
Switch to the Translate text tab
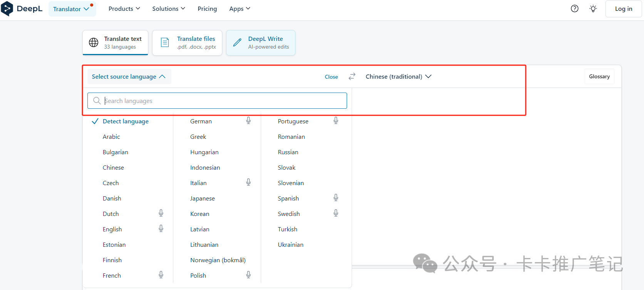coord(115,42)
